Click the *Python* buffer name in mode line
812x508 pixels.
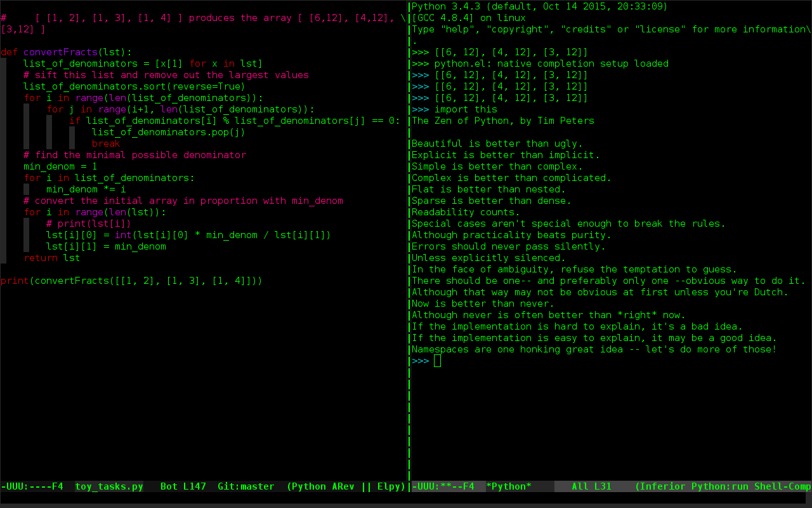click(509, 486)
